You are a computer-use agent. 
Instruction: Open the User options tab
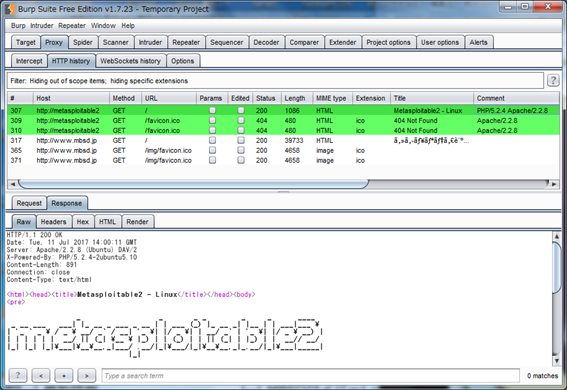click(440, 42)
